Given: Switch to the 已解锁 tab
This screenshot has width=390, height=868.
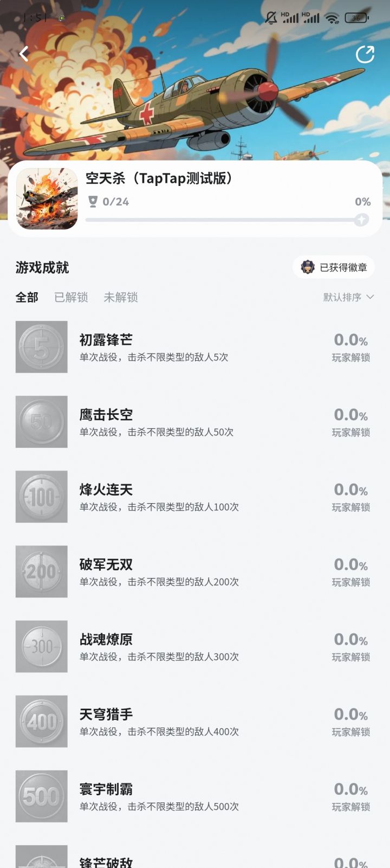Looking at the screenshot, I should tap(71, 297).
